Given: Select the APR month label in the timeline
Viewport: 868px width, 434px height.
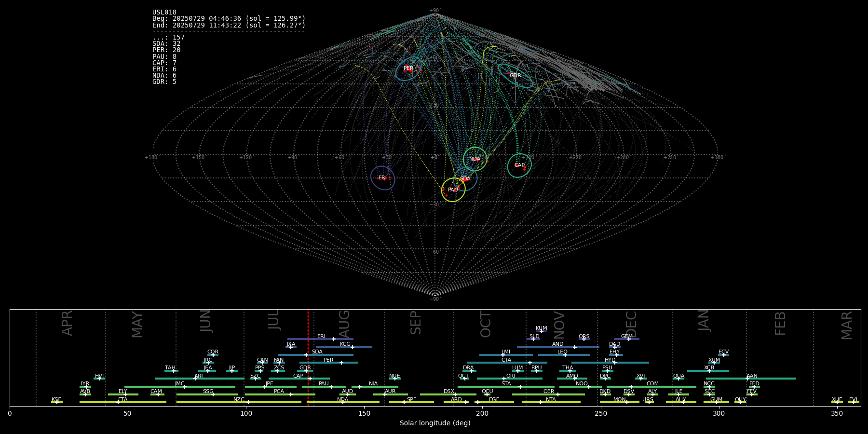Looking at the screenshot, I should 67,323.
